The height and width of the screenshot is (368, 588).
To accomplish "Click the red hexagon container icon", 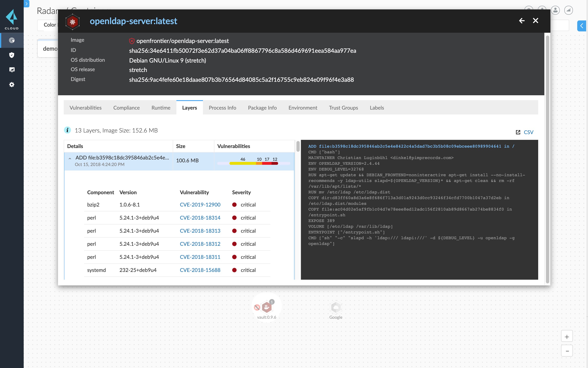I will pos(72,22).
